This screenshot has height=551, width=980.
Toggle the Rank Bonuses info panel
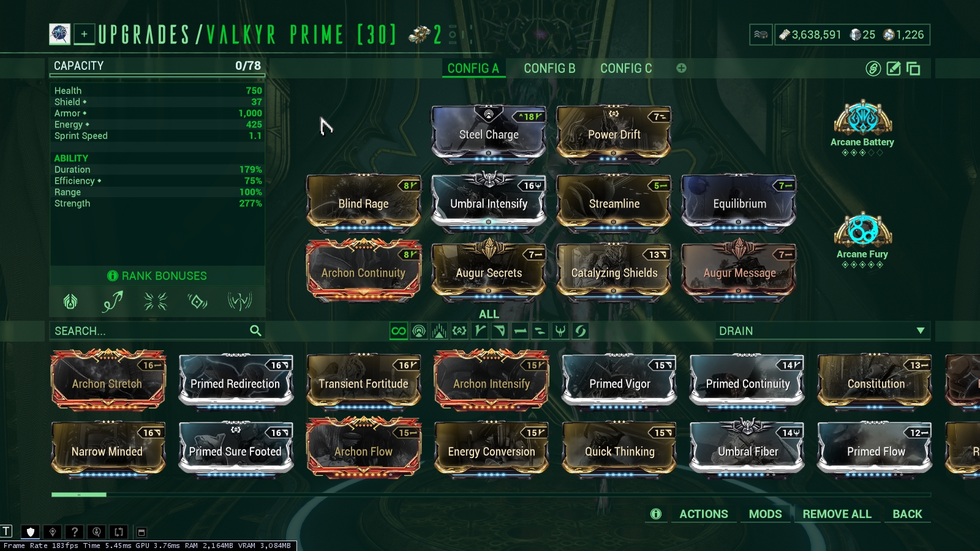157,276
